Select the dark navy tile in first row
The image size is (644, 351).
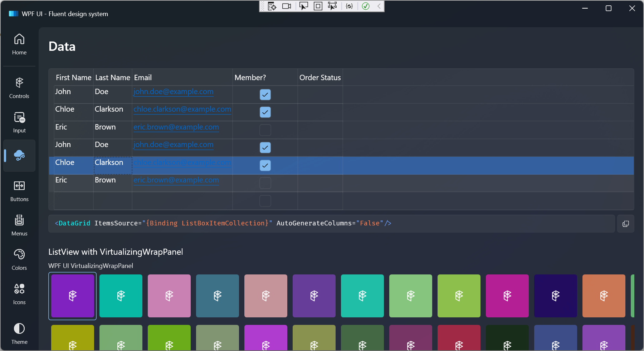(556, 296)
